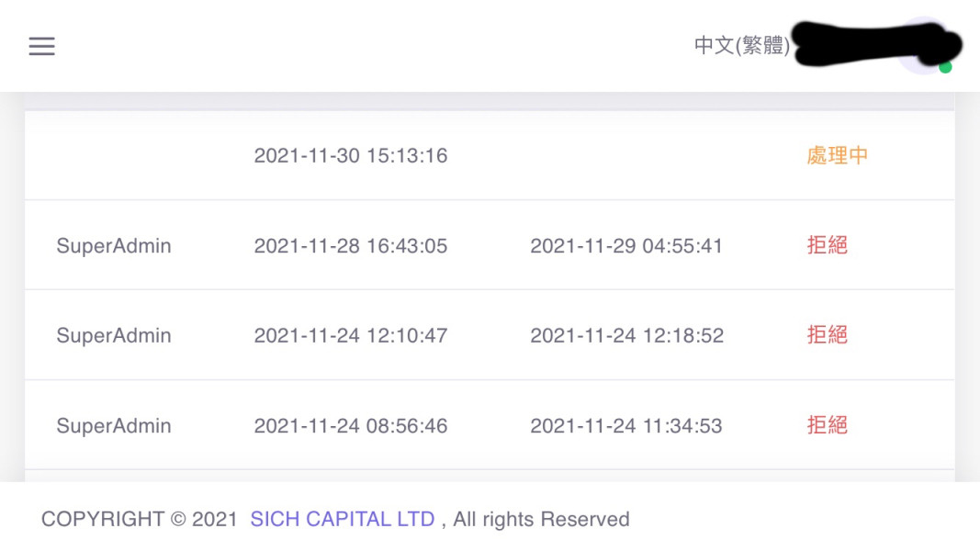
Task: Open the hamburger sidebar menu
Action: pos(42,46)
